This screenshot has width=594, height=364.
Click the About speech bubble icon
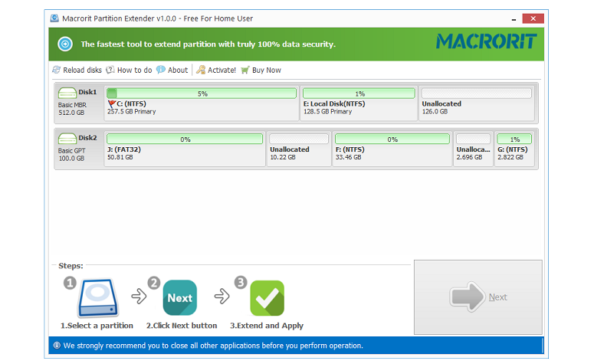point(161,70)
